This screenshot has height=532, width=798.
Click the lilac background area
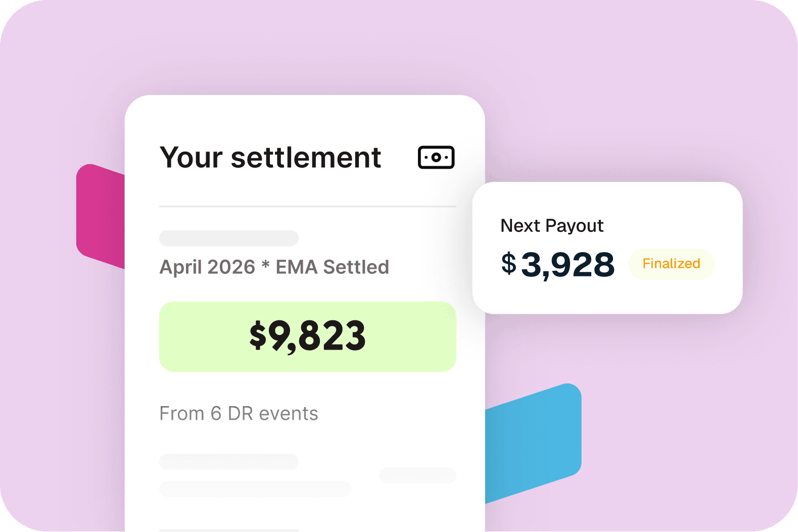pos(657,91)
